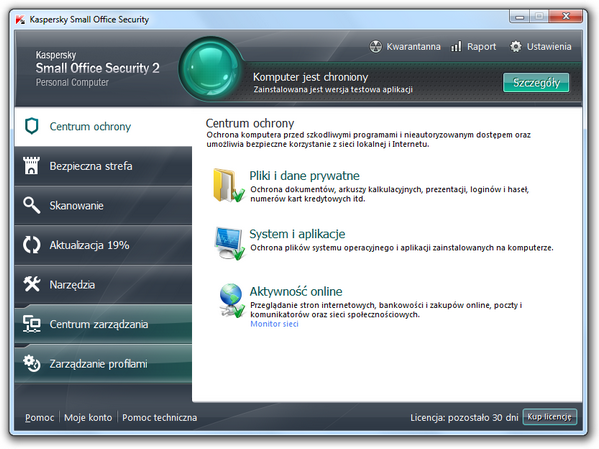Viewport: 599px width, 449px height.
Task: Click the Szczegóły button
Action: tap(536, 83)
